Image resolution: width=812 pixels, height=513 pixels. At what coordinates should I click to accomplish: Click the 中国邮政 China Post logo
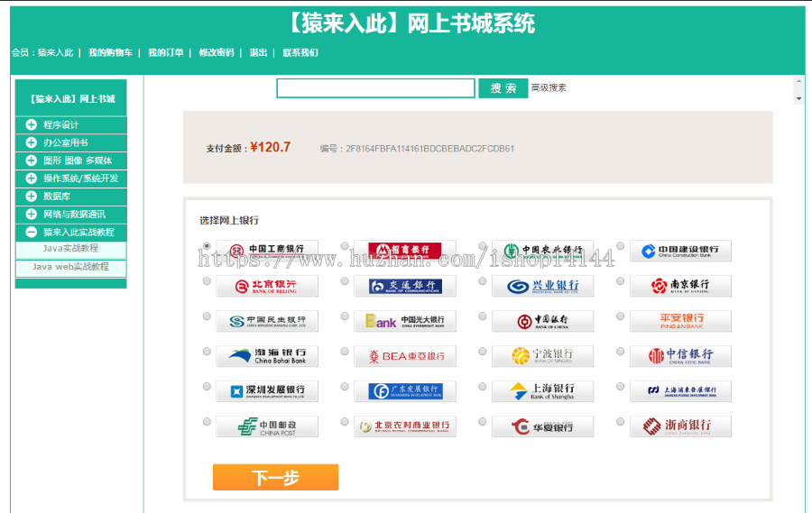pos(267,426)
